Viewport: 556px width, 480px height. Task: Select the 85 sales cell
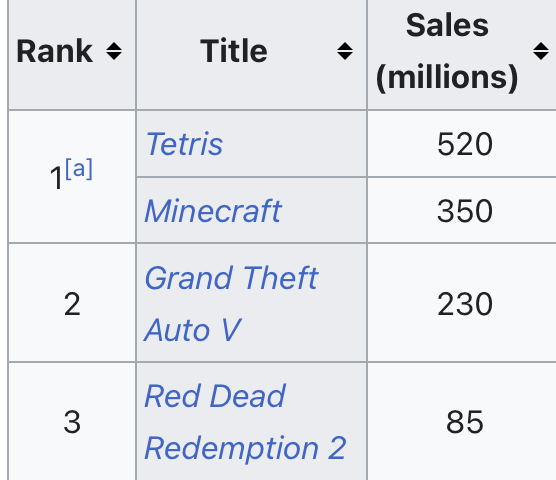[465, 422]
